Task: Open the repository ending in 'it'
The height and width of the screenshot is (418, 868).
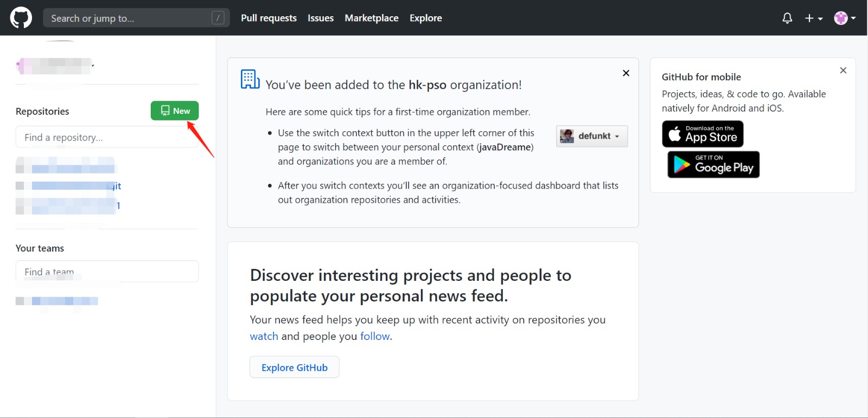Action: [x=68, y=186]
